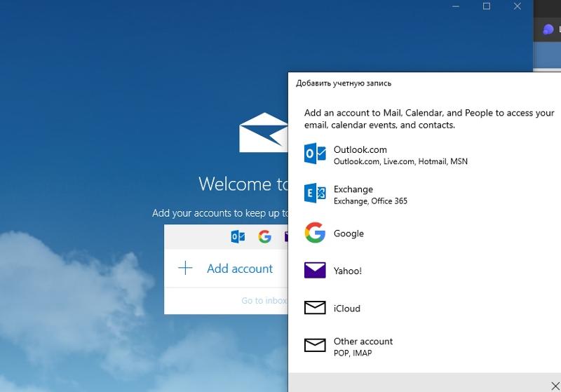561x392 pixels.
Task: Pick the Google logo in account list
Action: (315, 233)
